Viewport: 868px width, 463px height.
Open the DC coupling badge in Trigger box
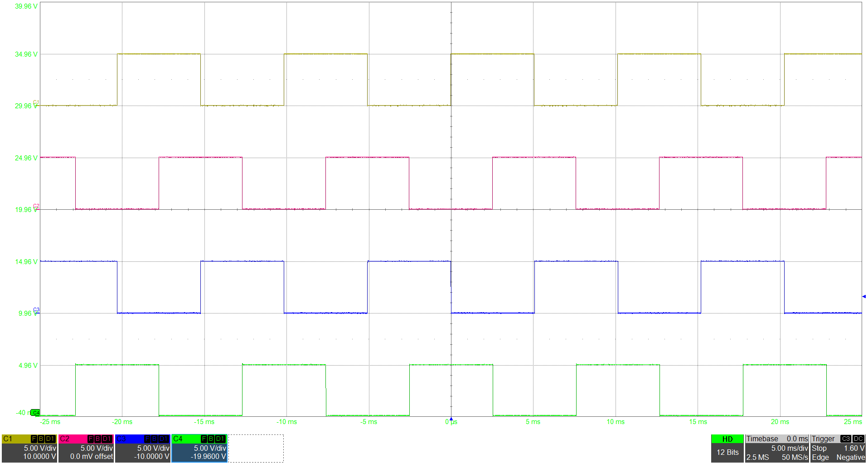858,439
